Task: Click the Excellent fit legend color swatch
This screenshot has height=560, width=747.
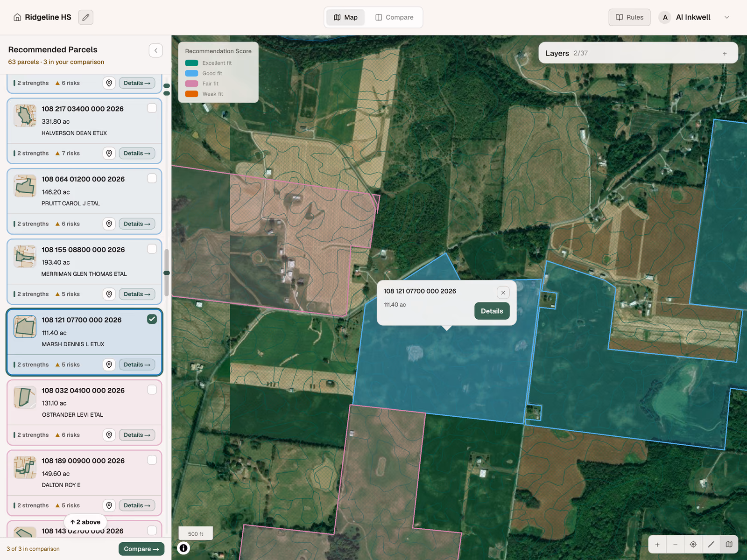Action: point(191,63)
